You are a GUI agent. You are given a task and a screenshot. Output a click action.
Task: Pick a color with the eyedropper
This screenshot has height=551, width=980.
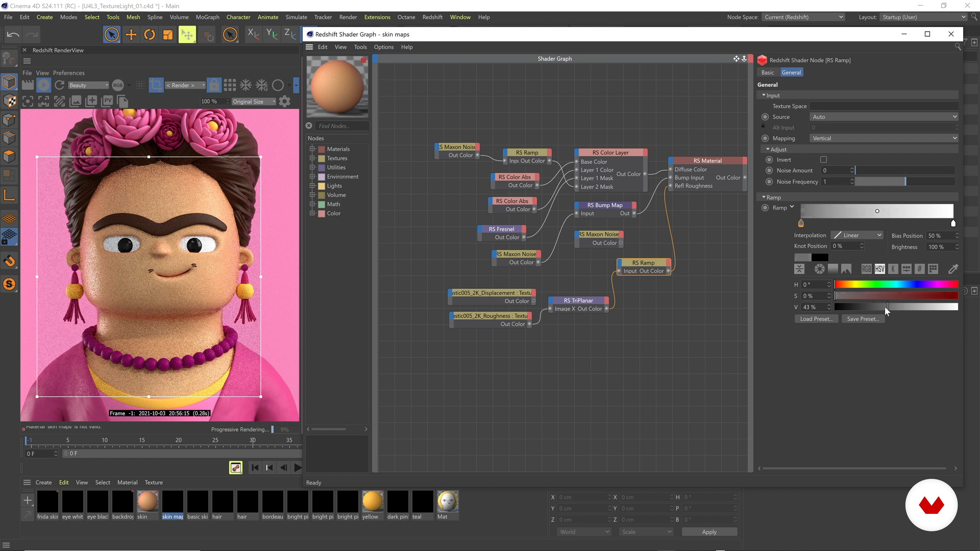click(x=952, y=269)
